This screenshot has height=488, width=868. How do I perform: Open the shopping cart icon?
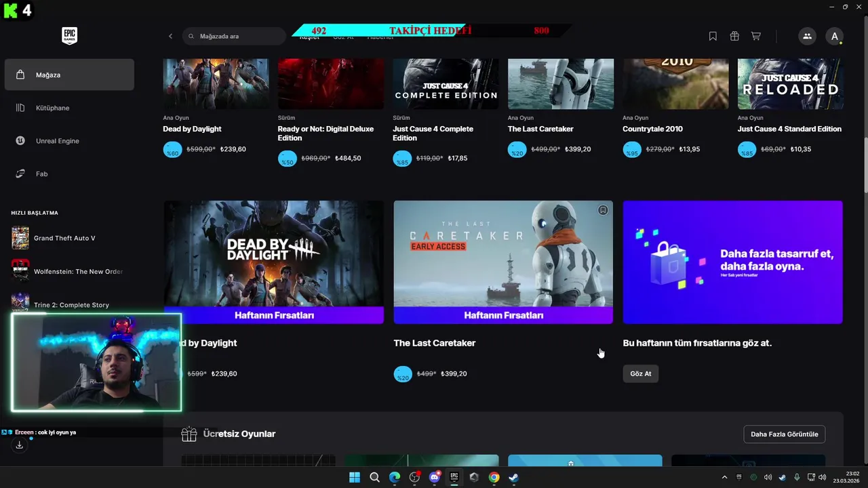[755, 36]
